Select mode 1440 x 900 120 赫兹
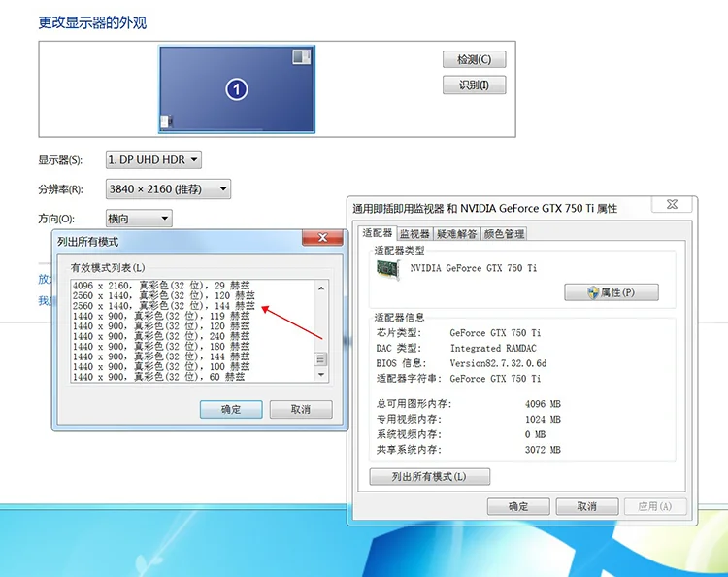 point(161,326)
